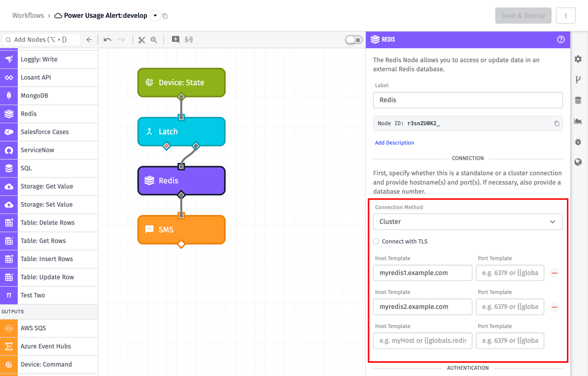Select Storage: Set Value palette node

49,204
